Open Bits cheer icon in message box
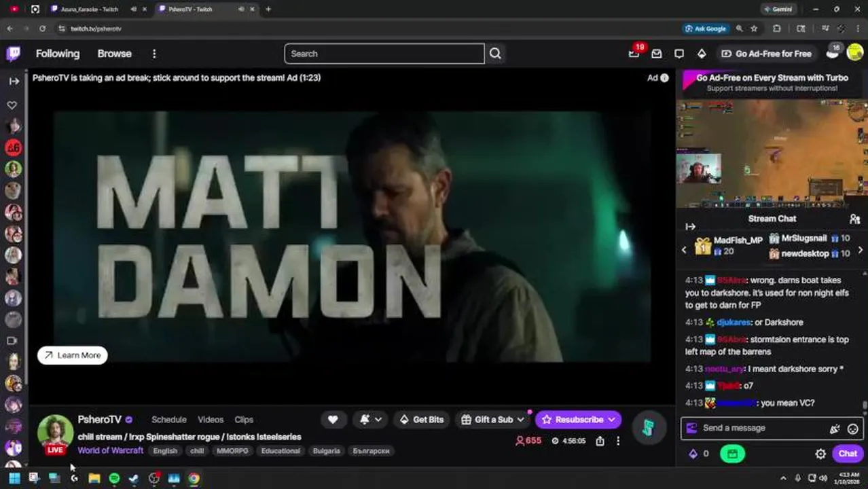 coord(835,429)
